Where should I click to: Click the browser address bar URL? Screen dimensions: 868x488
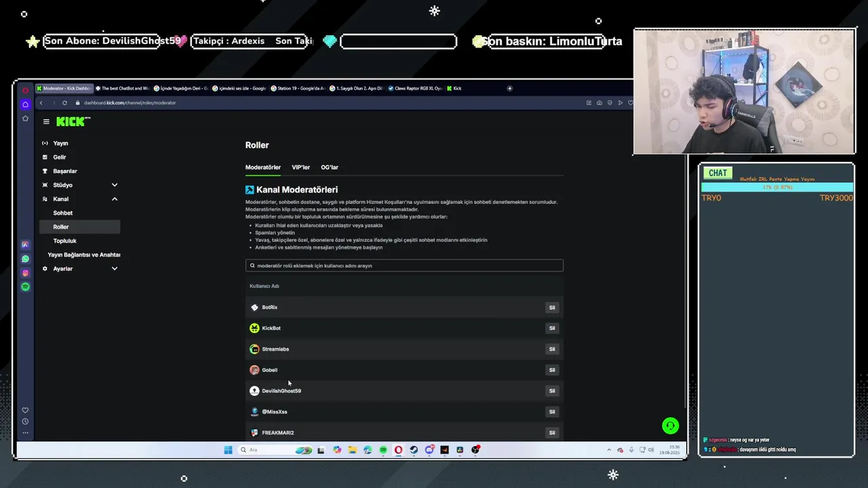pyautogui.click(x=130, y=103)
